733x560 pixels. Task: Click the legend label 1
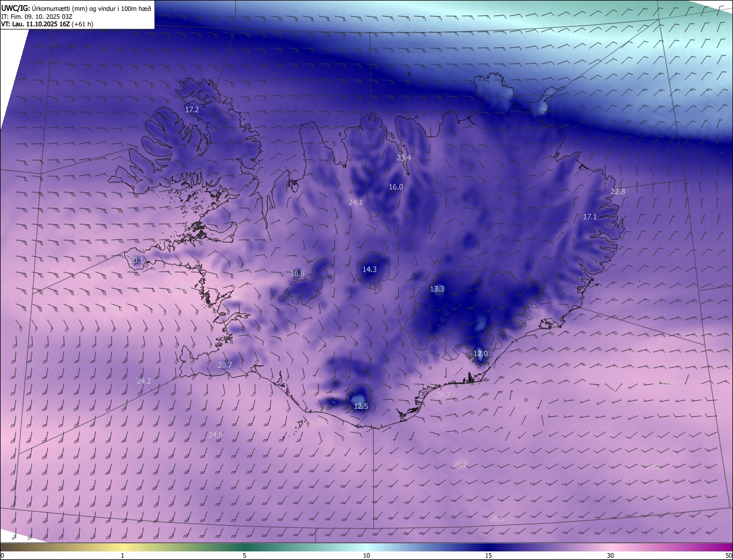[x=123, y=555]
